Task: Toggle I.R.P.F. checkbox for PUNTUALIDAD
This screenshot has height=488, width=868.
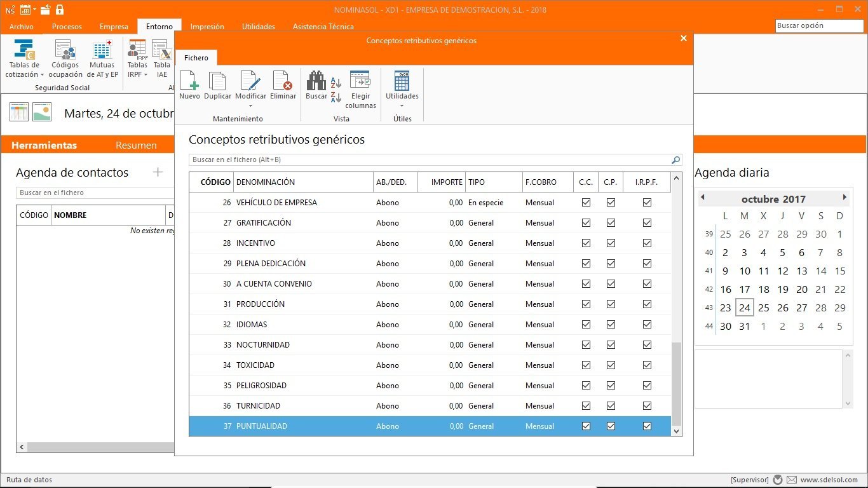Action: pyautogui.click(x=647, y=426)
